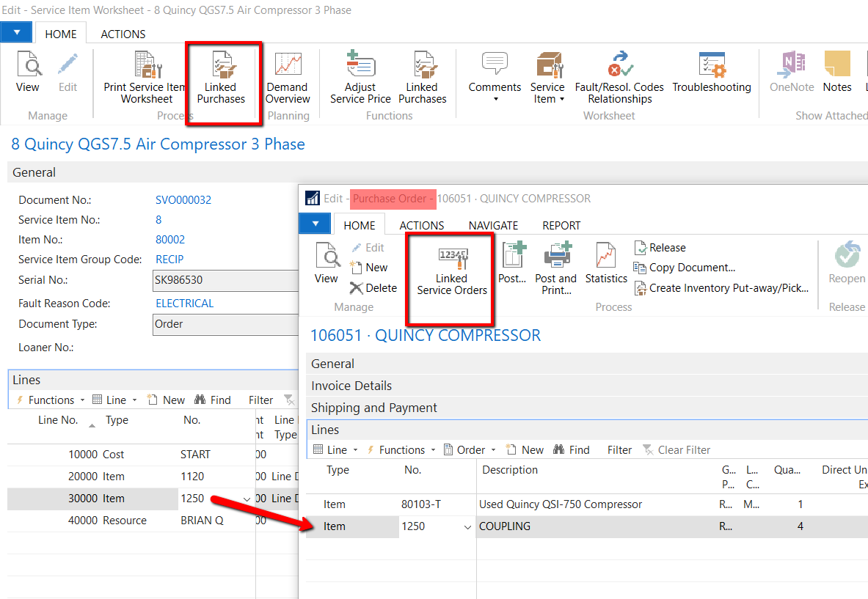Image resolution: width=868 pixels, height=599 pixels.
Task: Click Copy Document button
Action: (x=685, y=268)
